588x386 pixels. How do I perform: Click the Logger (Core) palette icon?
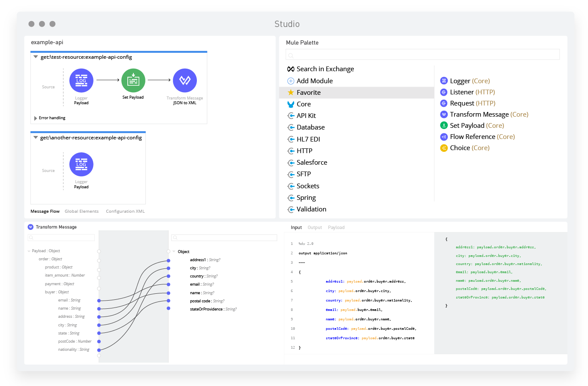pos(444,81)
